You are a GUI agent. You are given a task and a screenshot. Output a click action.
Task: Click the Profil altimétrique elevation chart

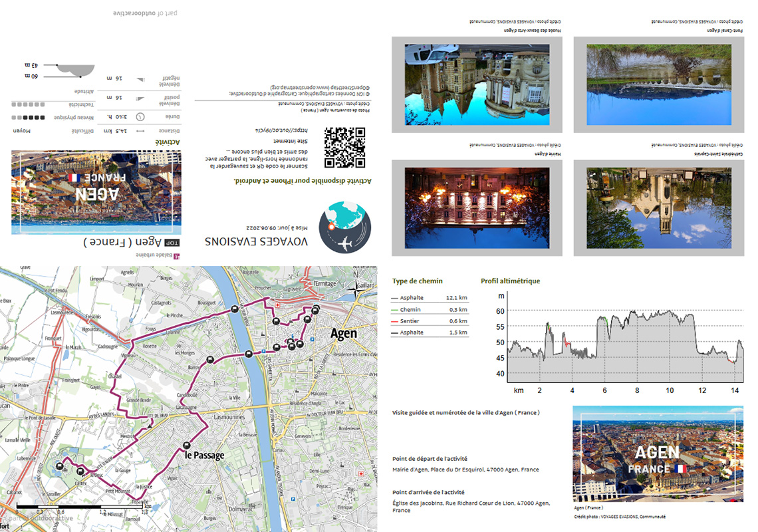coord(620,342)
